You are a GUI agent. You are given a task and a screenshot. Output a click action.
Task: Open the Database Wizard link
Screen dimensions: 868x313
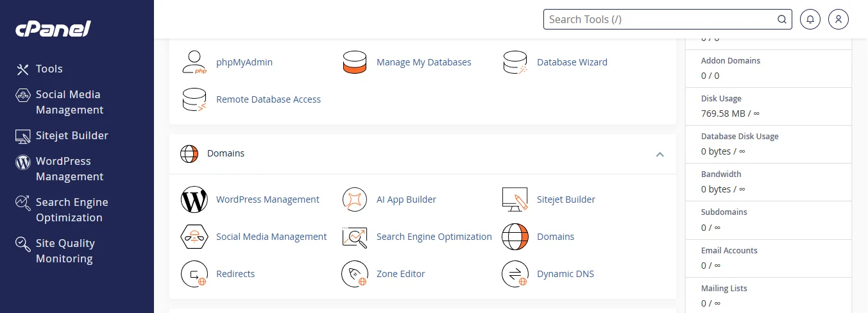coord(572,62)
